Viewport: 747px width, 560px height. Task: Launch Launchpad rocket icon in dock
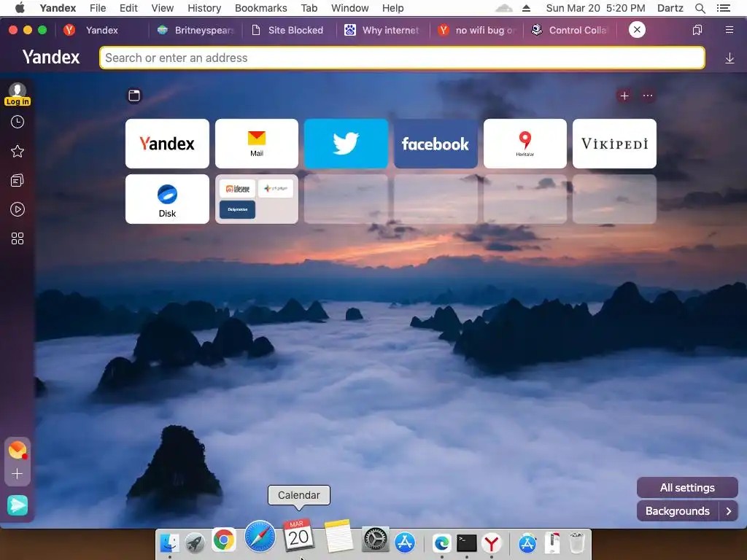195,542
